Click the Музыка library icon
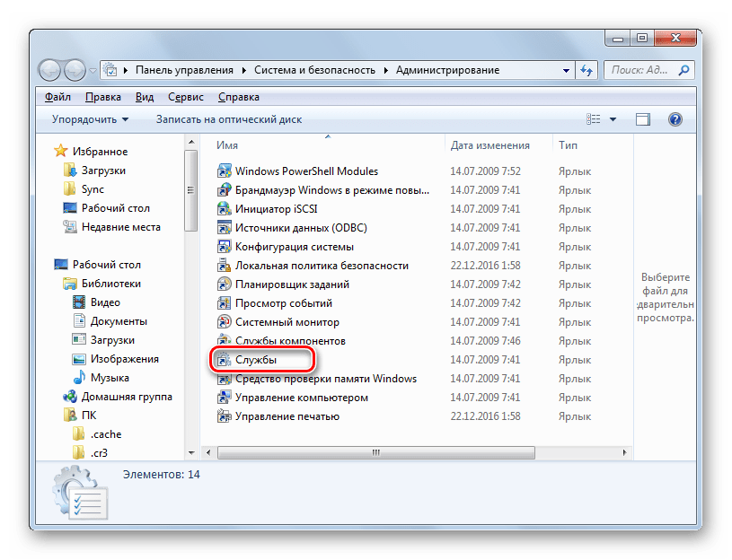This screenshot has height=560, width=732. [x=79, y=377]
